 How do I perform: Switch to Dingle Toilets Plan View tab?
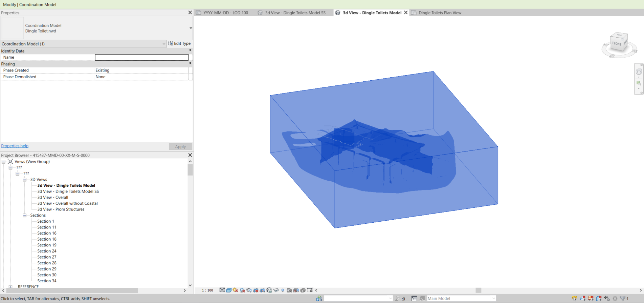pos(440,13)
